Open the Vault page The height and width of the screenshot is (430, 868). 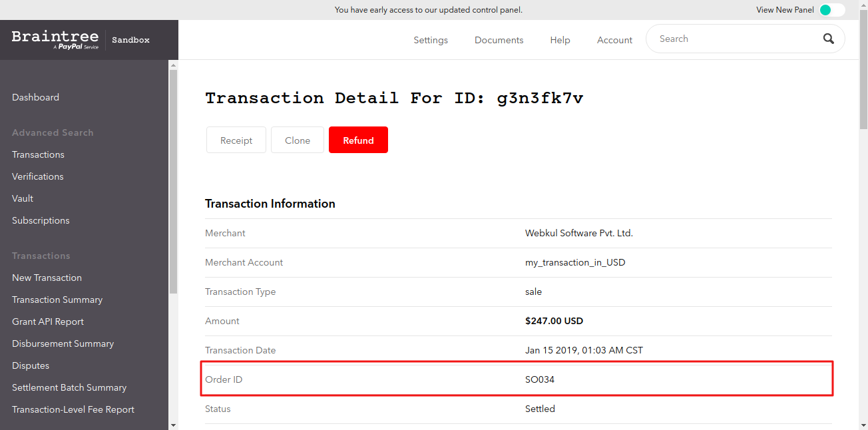pos(23,198)
